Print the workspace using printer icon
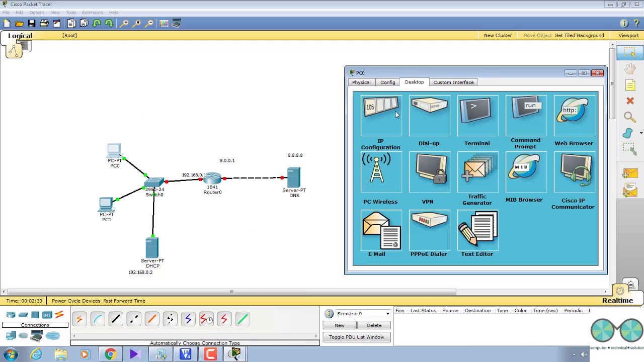The width and height of the screenshot is (644, 362). pos(44,23)
